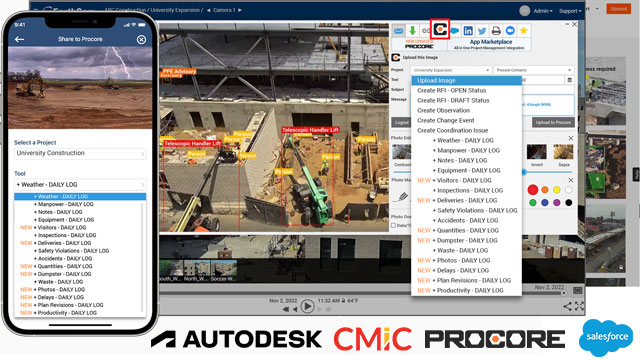
Task: Open the University Construction project selector on the phone
Action: [80, 153]
